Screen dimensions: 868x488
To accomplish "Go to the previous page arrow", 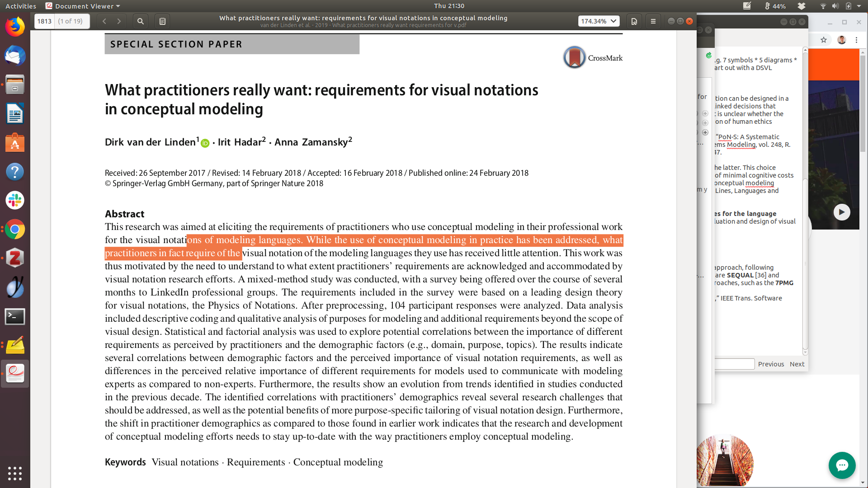I will click(x=104, y=21).
